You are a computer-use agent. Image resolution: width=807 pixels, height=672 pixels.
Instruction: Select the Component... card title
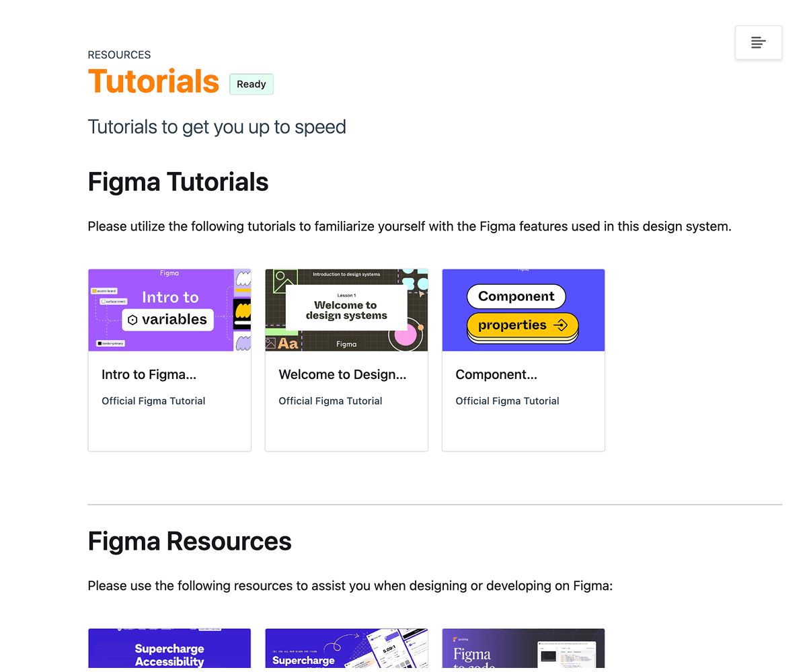[x=496, y=374]
